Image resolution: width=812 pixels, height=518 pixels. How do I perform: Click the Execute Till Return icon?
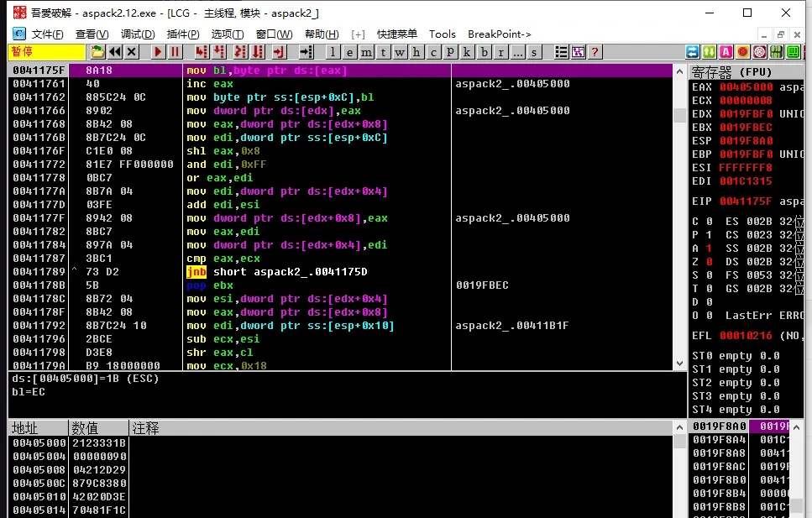tap(279, 52)
